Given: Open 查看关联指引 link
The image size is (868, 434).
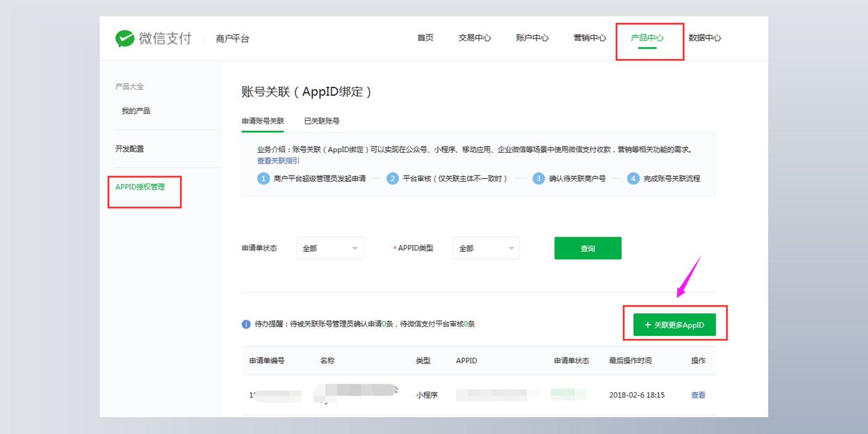Looking at the screenshot, I should (278, 161).
